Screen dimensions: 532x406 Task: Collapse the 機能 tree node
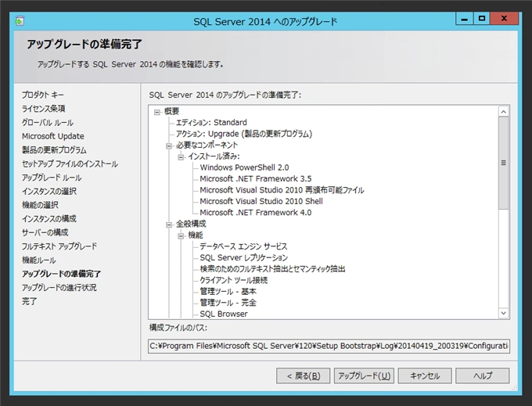[181, 235]
